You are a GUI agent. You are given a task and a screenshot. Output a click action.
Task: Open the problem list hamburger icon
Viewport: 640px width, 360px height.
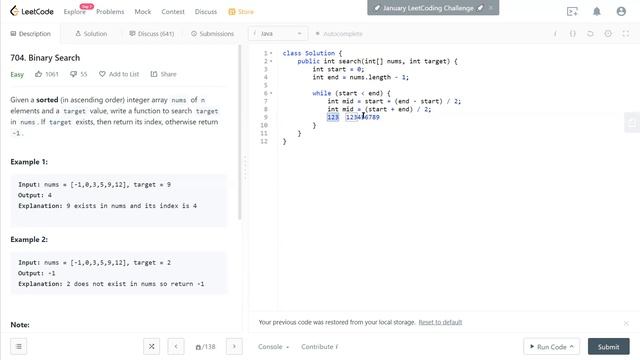(19, 347)
